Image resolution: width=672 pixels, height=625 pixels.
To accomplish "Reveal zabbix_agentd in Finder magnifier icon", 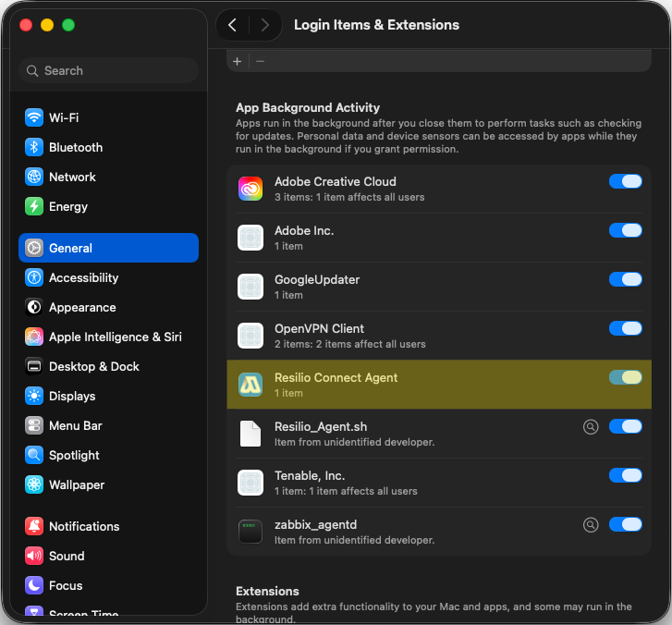I will pos(591,524).
